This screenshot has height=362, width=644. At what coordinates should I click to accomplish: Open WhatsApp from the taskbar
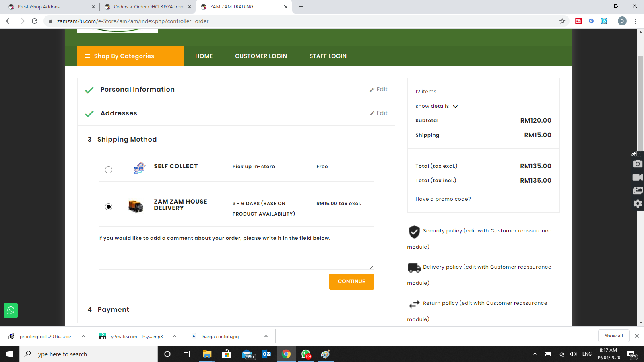[x=306, y=354]
